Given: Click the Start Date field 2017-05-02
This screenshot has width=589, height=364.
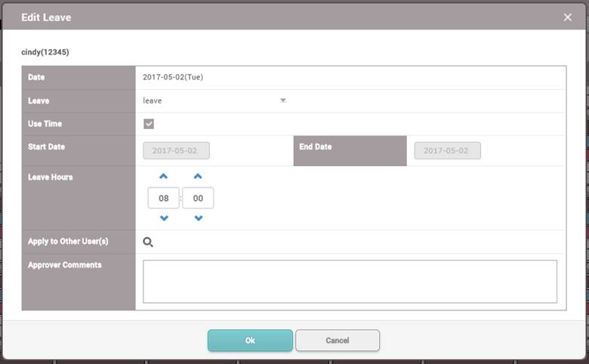Looking at the screenshot, I should 176,150.
